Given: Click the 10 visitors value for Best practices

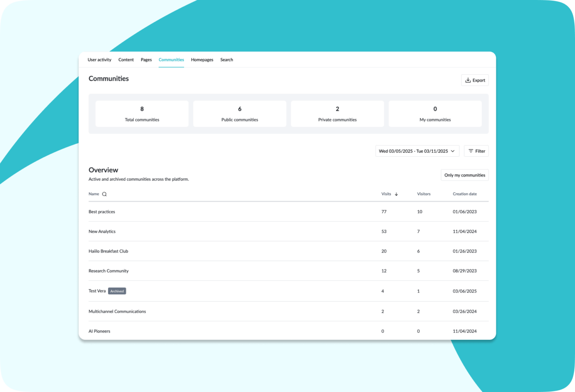Looking at the screenshot, I should (x=420, y=212).
